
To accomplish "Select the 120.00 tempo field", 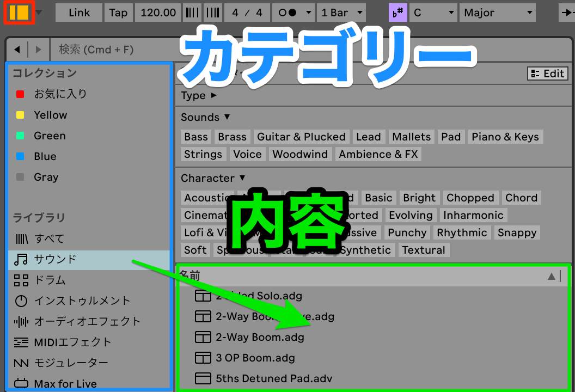I will [158, 13].
